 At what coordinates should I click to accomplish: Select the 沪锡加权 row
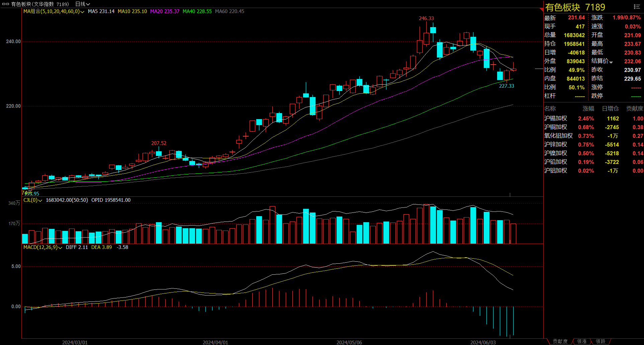click(x=556, y=118)
